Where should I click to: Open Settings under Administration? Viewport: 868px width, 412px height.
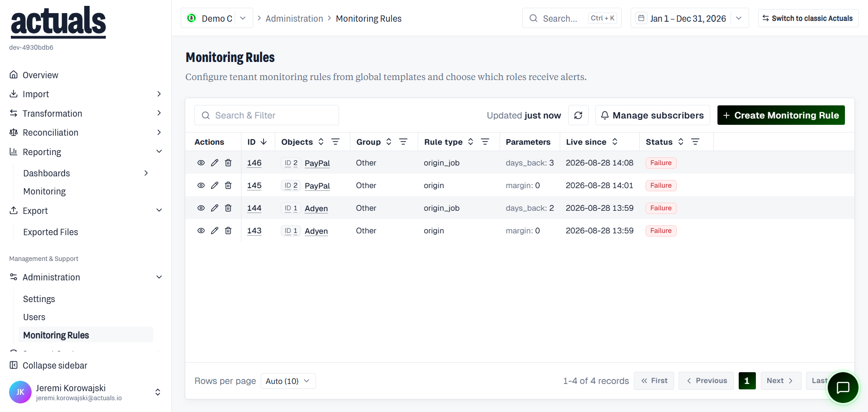39,299
